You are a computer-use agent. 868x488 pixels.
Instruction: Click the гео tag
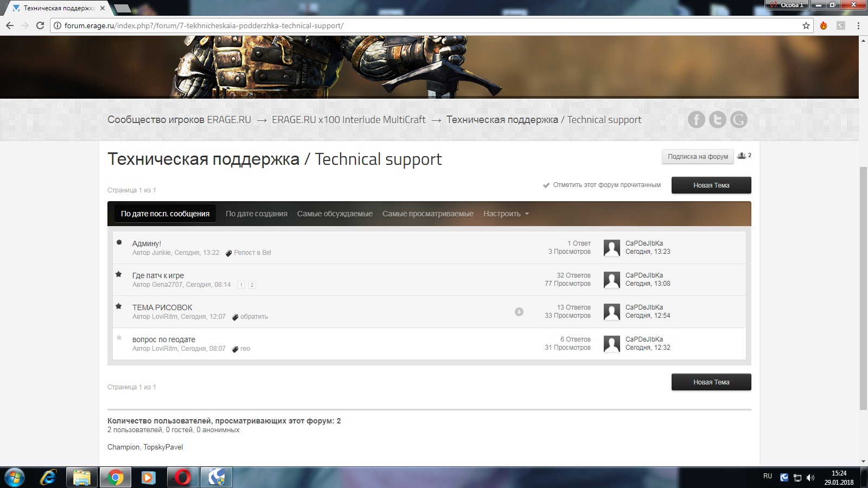coord(245,349)
